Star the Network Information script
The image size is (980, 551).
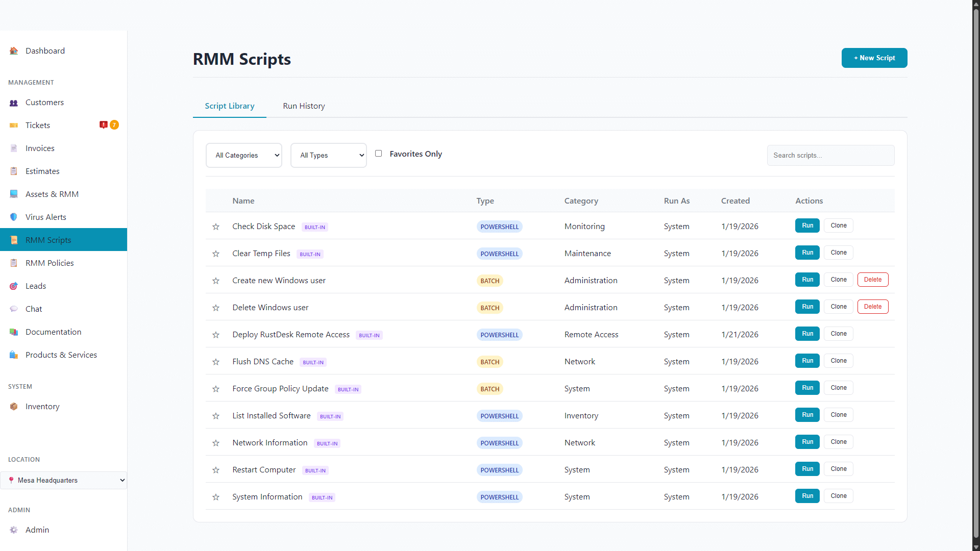[216, 443]
